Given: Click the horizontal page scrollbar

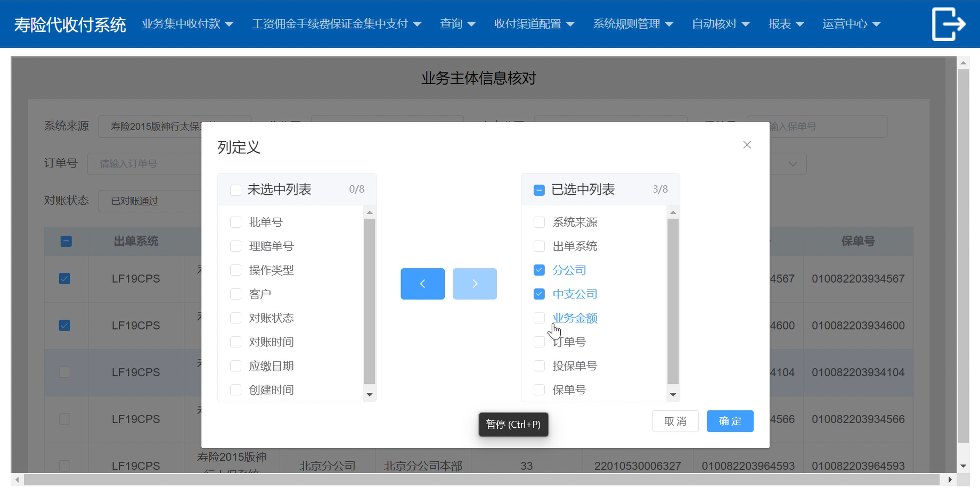Looking at the screenshot, I should coord(482,479).
